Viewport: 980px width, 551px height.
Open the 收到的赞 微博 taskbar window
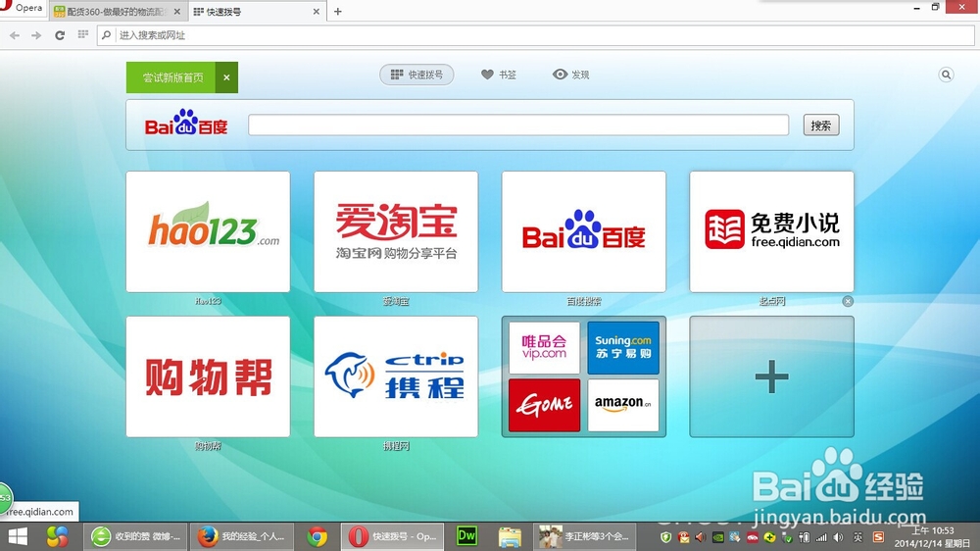(x=135, y=536)
